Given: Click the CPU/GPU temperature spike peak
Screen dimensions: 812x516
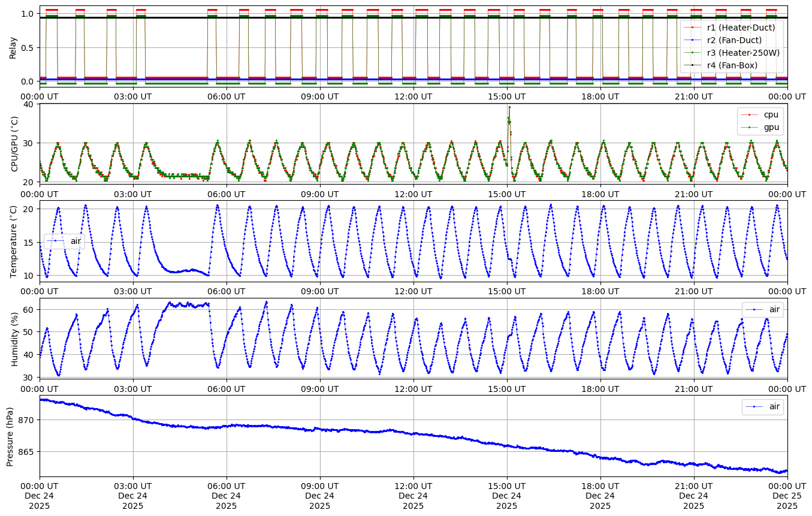Looking at the screenshot, I should tap(509, 107).
